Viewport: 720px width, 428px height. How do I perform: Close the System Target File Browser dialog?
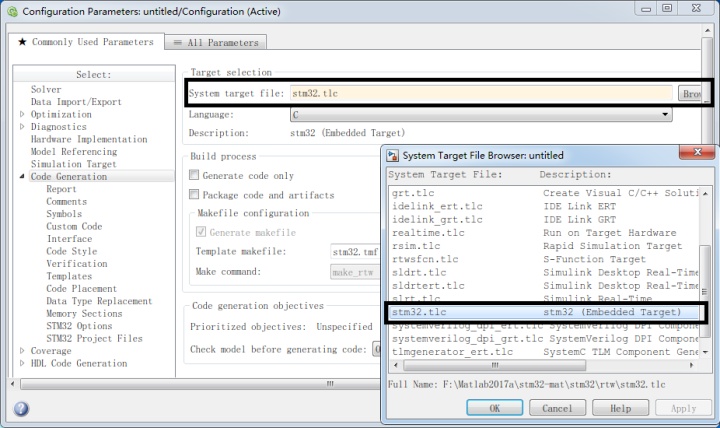click(698, 152)
